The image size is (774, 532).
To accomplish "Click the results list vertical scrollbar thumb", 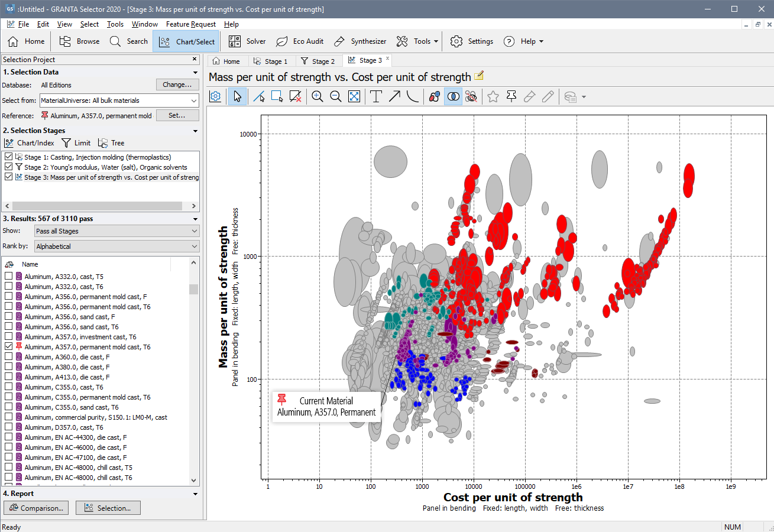I will (194, 289).
